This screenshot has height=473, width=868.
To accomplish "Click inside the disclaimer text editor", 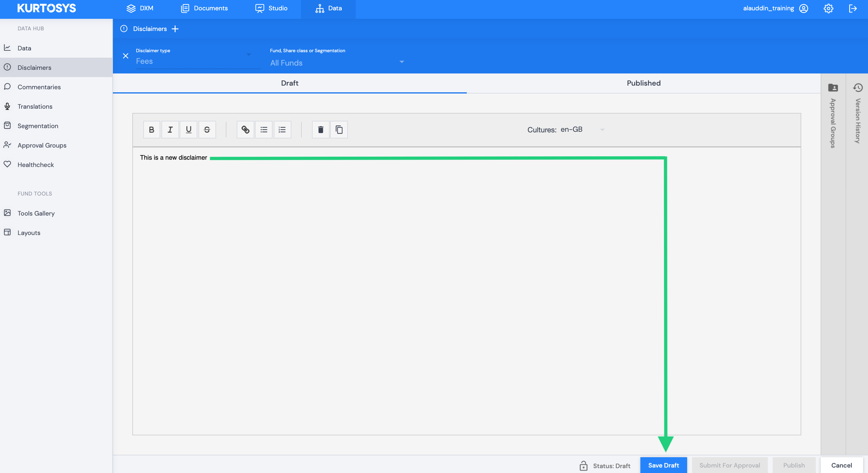I will 466,291.
